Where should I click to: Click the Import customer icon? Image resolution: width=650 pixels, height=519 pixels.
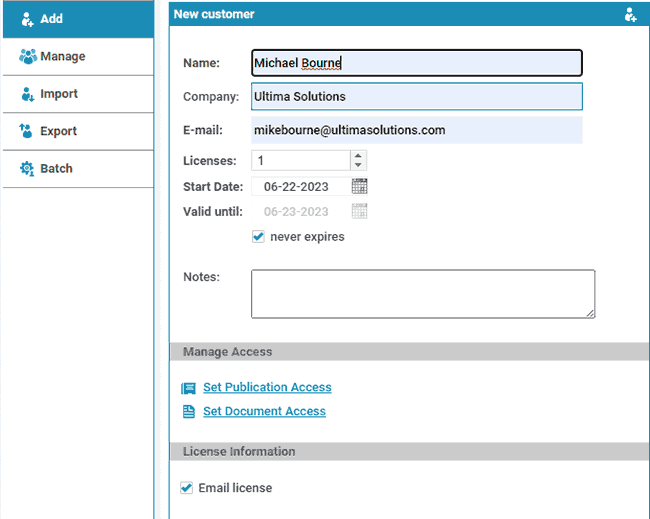click(x=27, y=94)
